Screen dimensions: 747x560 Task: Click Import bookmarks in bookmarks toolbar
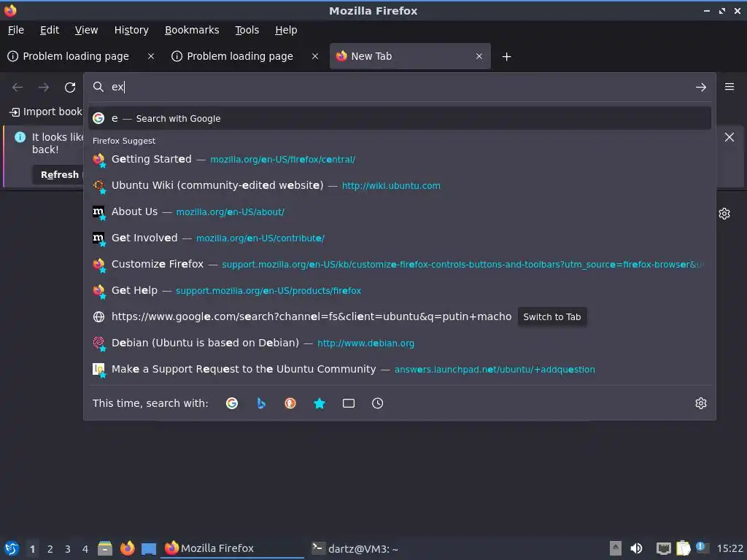click(46, 112)
